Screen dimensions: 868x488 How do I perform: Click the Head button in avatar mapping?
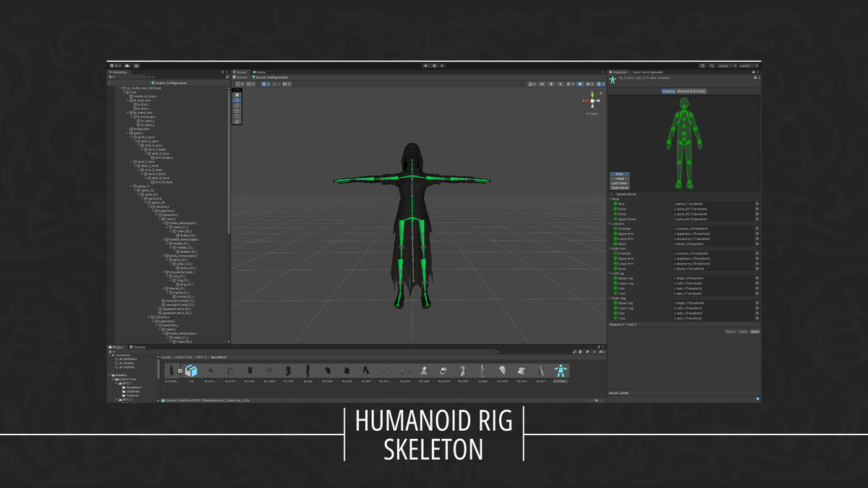(x=619, y=179)
